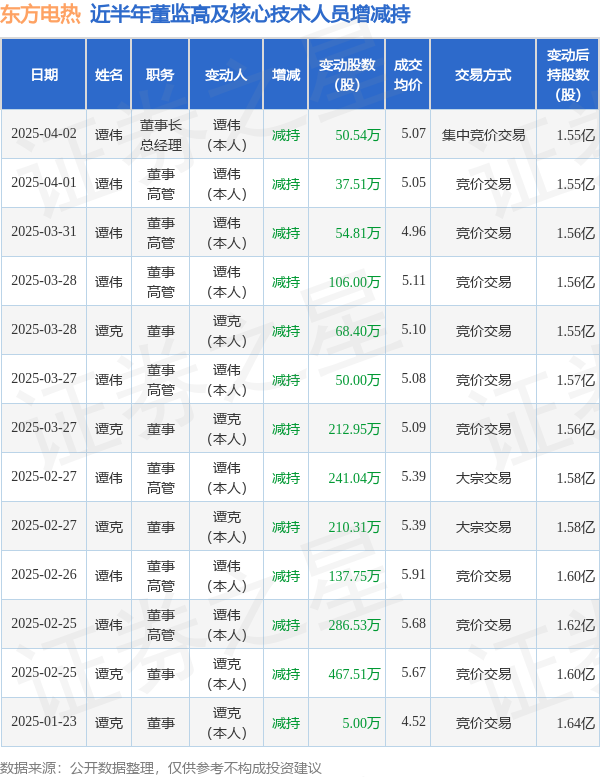Image resolution: width=600 pixels, height=777 pixels.
Task: Click the holdings value 1.57亿
Action: click(x=575, y=380)
